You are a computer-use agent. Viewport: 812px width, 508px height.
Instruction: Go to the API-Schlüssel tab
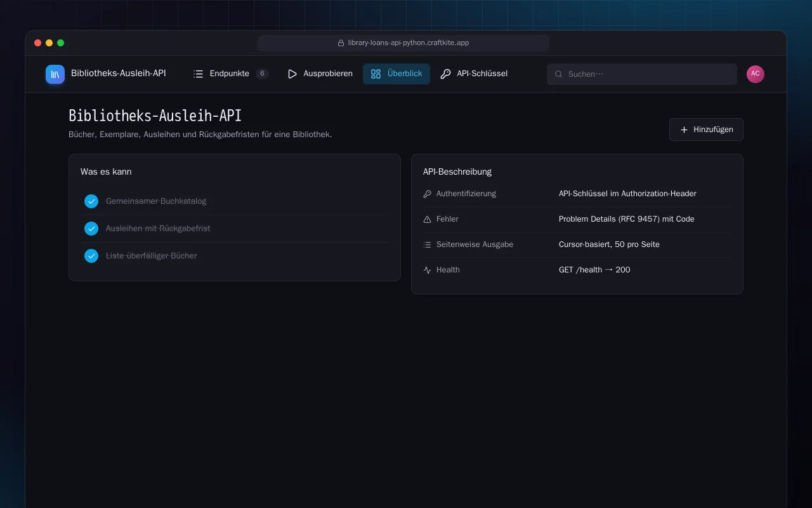[x=474, y=74]
